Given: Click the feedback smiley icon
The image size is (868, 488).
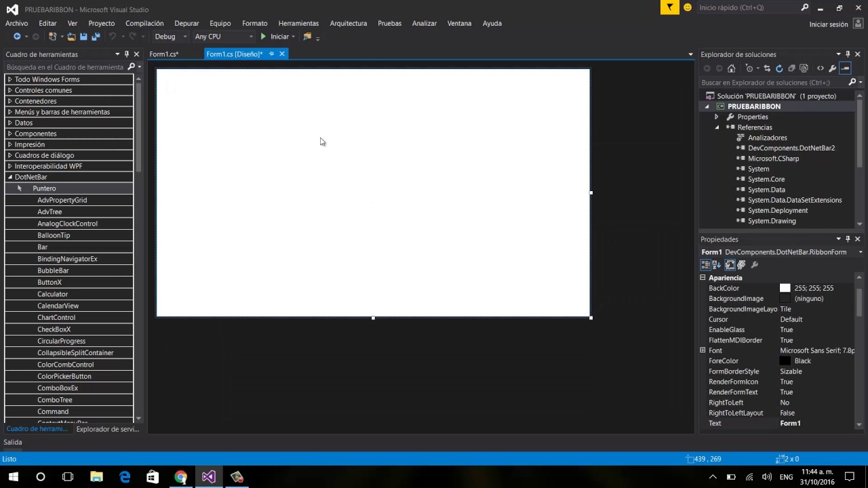Looking at the screenshot, I should click(688, 7).
